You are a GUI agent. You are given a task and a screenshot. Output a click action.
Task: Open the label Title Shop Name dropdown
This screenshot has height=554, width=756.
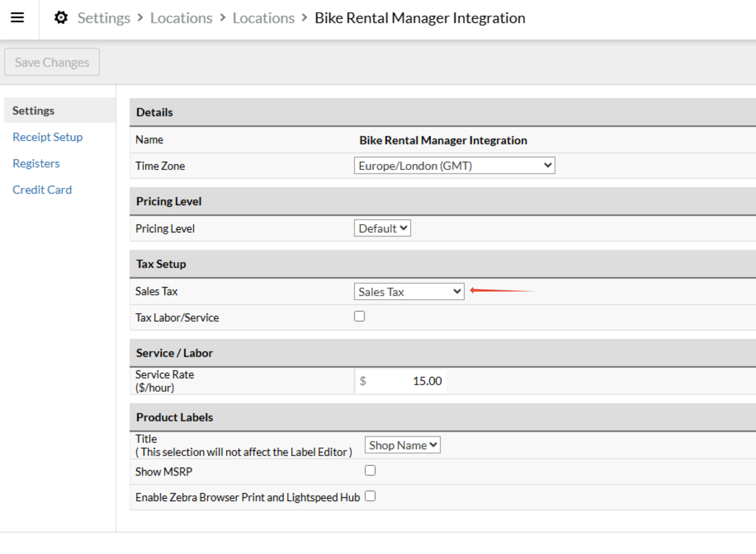402,445
